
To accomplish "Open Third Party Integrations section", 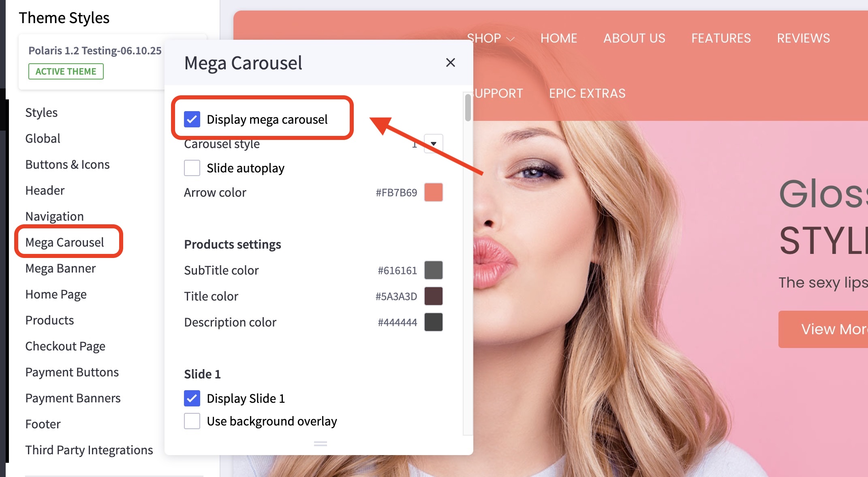I will coord(89,450).
